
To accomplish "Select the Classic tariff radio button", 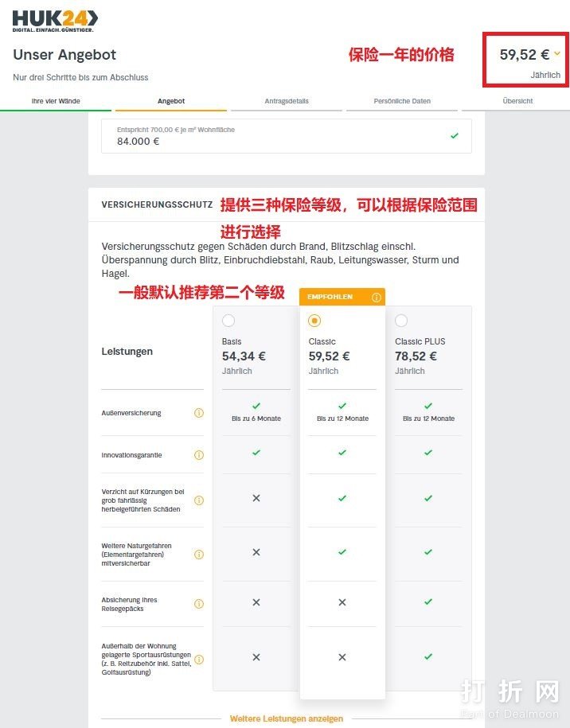I will (x=314, y=321).
